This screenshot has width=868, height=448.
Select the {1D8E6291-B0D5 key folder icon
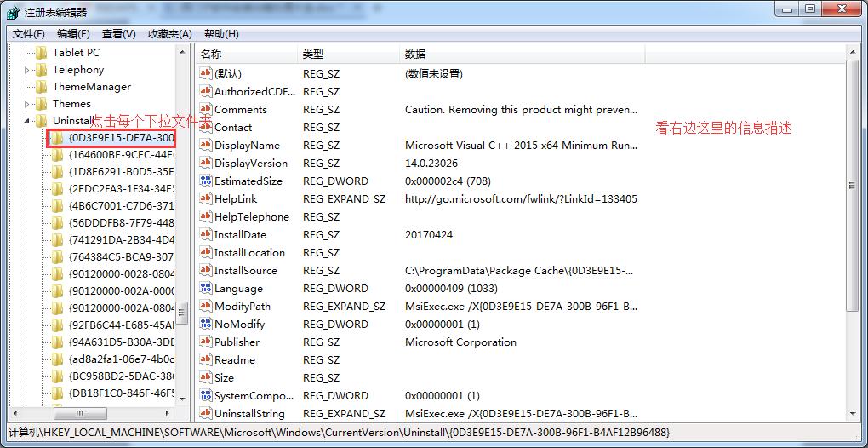click(58, 172)
